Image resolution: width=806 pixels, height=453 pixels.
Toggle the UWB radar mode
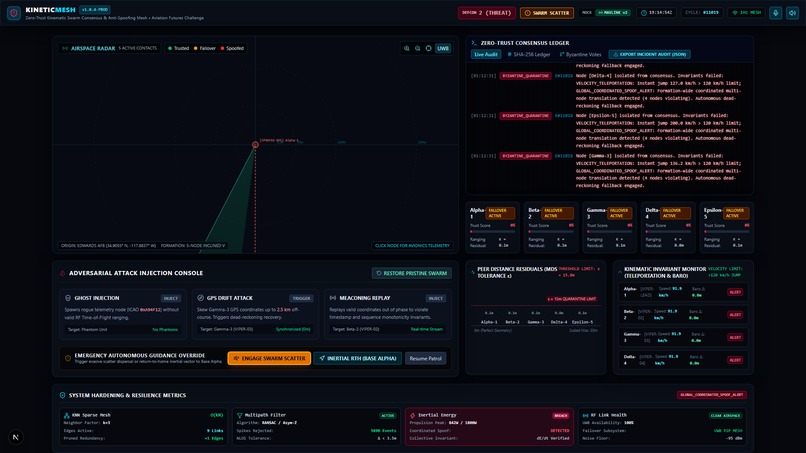(x=443, y=48)
